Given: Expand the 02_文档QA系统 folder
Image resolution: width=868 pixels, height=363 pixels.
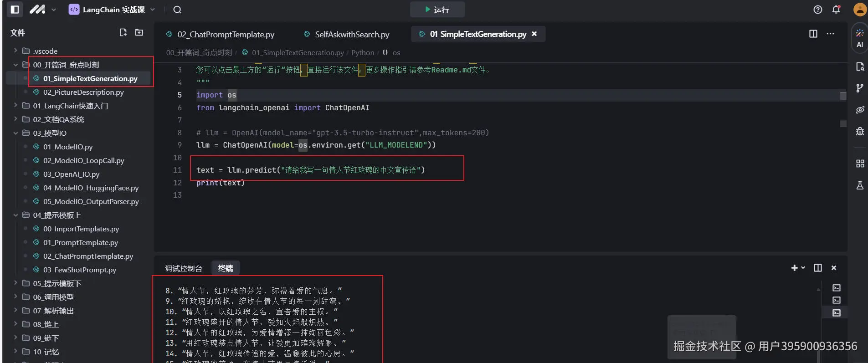Looking at the screenshot, I should [15, 119].
